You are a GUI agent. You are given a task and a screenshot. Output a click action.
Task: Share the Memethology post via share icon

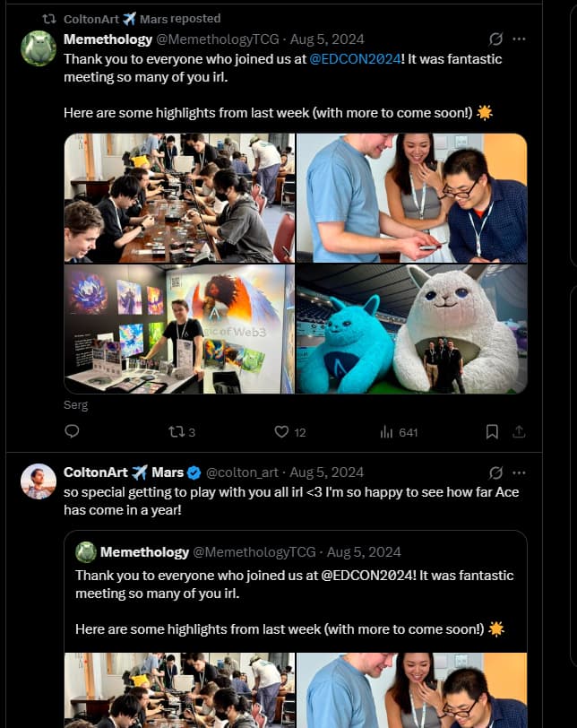(519, 432)
